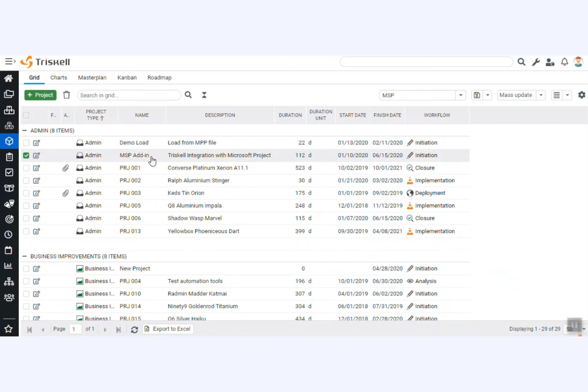The width and height of the screenshot is (588, 392).
Task: Expand the save view dropdown arrow
Action: 487,95
